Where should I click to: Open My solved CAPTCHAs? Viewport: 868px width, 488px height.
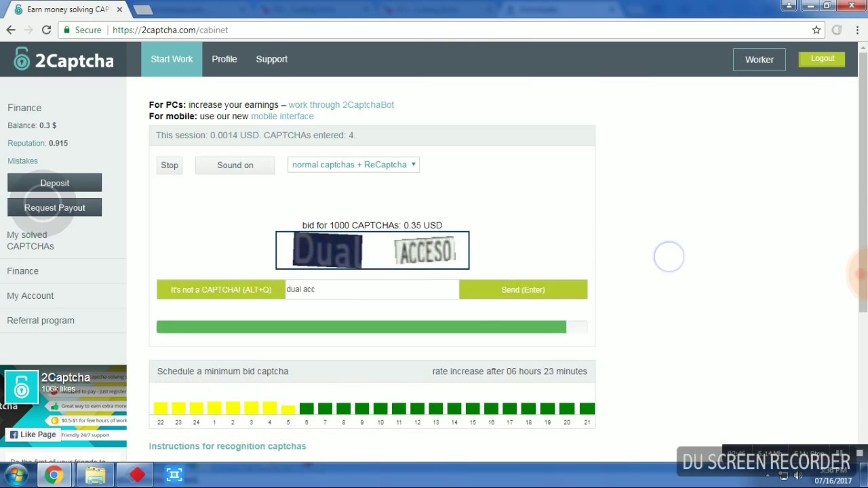point(31,241)
